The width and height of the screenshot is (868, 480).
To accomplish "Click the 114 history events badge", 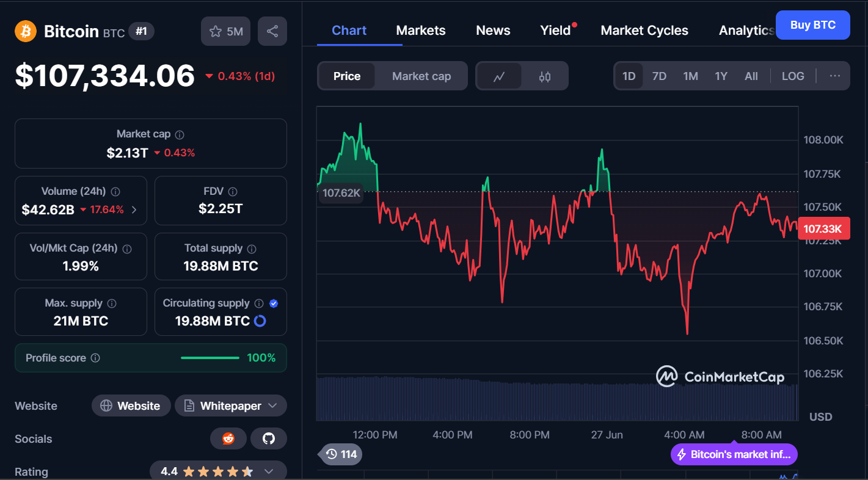I will (x=341, y=454).
